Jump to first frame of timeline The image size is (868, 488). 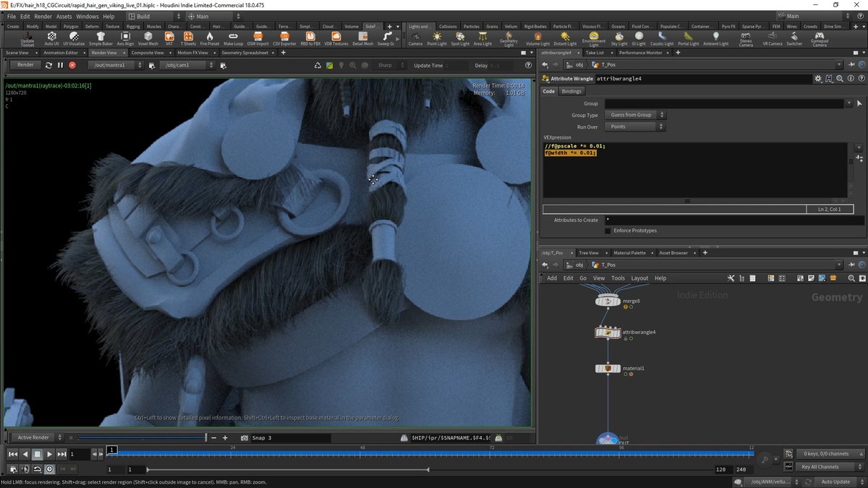(13, 454)
